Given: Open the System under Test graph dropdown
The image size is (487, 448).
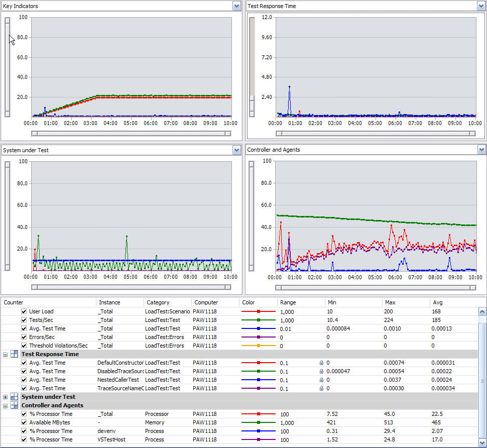Looking at the screenshot, I should [236, 150].
